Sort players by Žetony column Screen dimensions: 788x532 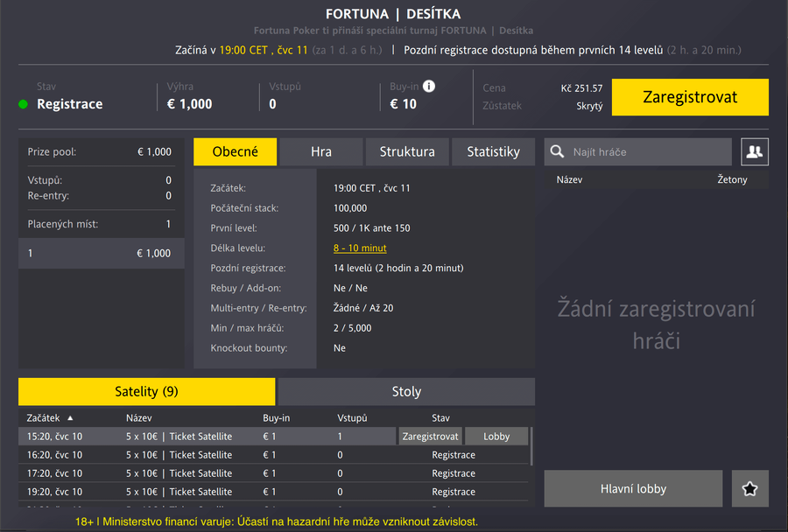(x=732, y=179)
